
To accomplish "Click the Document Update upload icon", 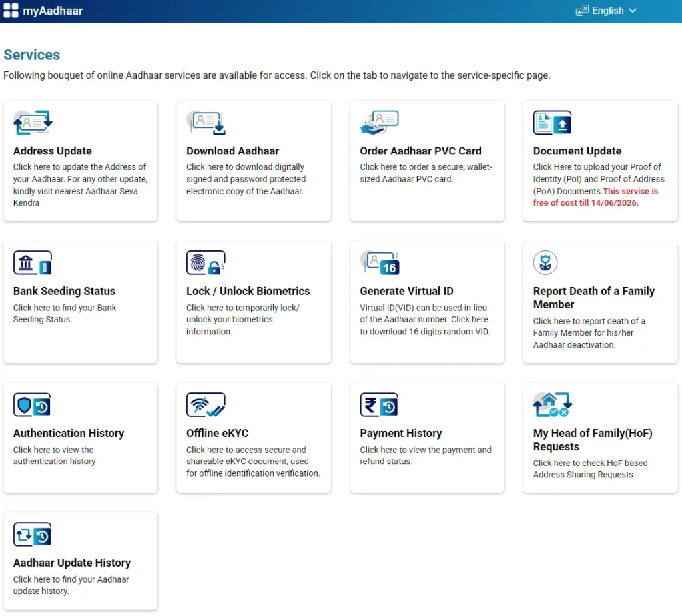I will point(552,123).
